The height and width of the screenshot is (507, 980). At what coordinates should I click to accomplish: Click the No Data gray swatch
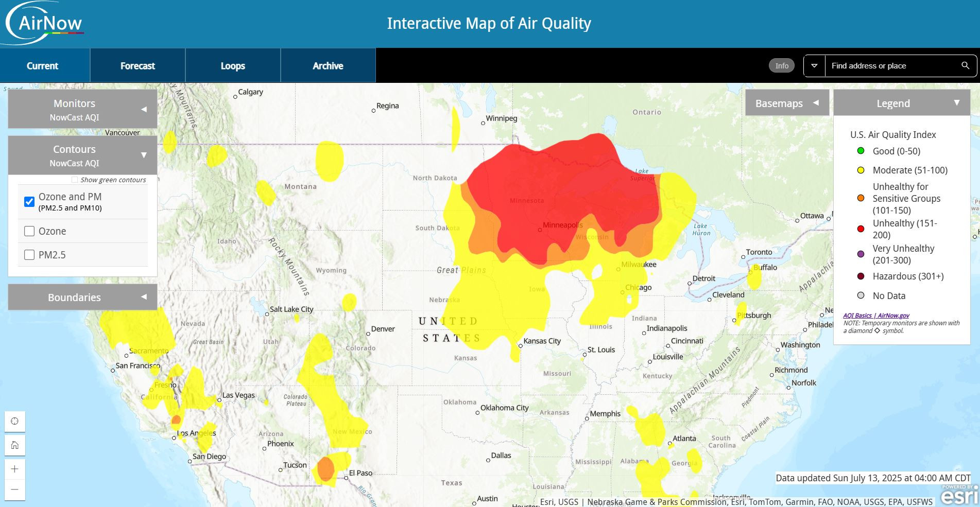click(x=861, y=295)
